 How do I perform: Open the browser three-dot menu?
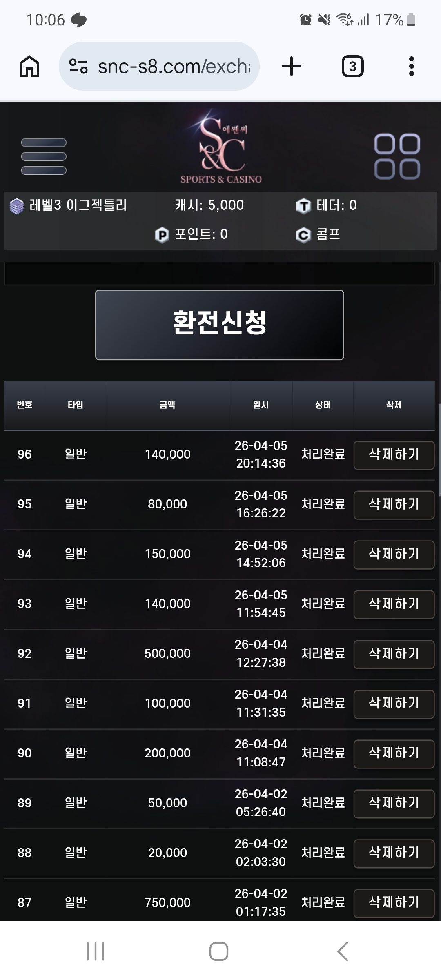(x=411, y=67)
